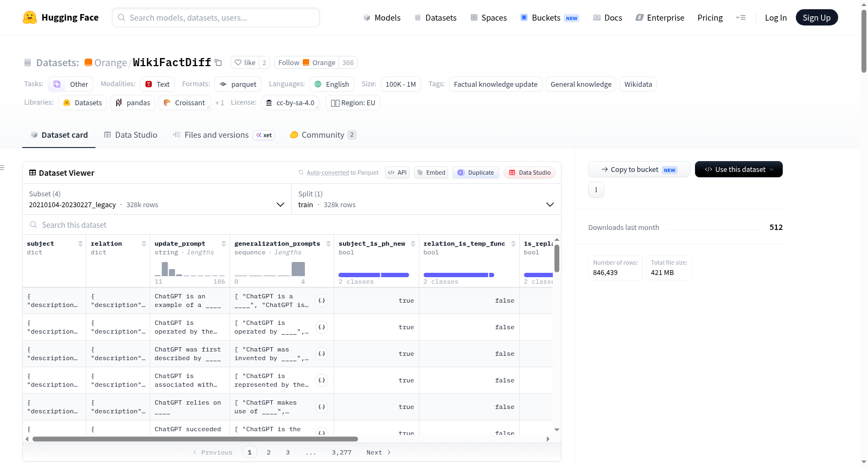Click Copy to bucket button

[x=639, y=169]
